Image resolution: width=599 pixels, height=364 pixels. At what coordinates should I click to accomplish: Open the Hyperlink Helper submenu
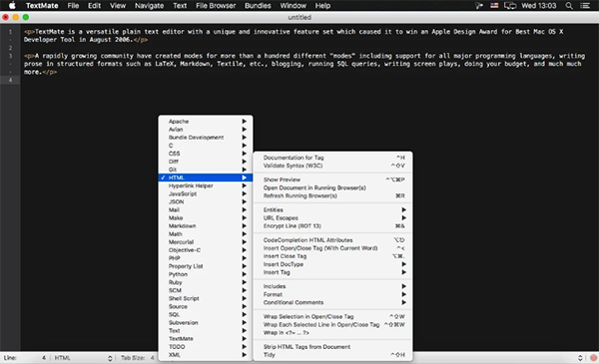click(x=206, y=185)
